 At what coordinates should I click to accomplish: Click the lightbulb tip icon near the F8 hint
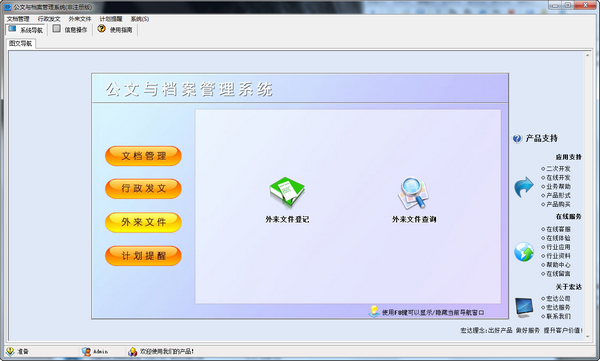pos(374,311)
